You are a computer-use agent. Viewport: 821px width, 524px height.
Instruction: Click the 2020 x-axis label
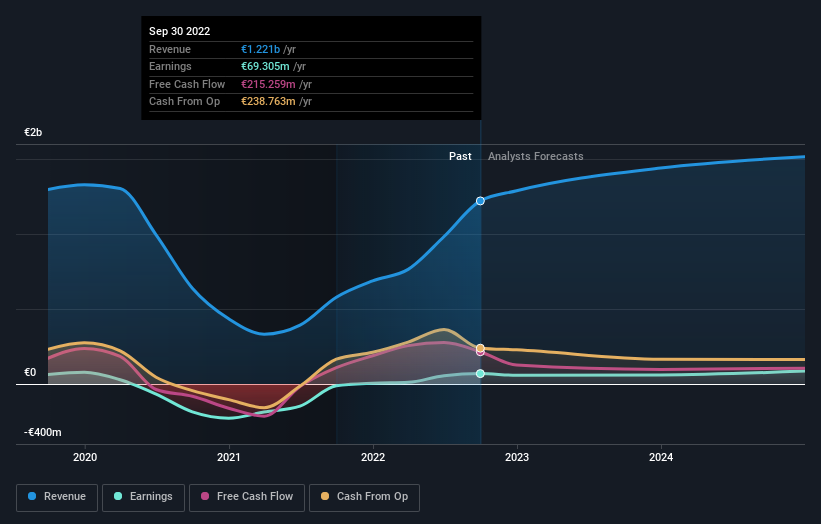point(85,457)
